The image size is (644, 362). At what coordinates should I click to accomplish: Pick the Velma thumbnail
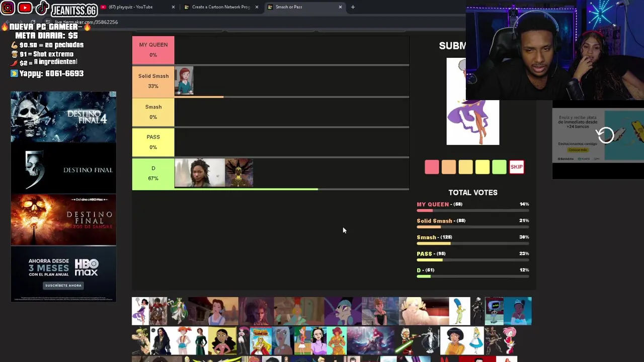coord(337,340)
